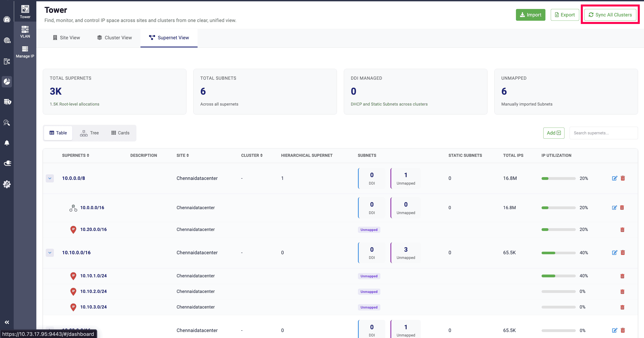Switch to the Site View tab
The image size is (644, 338).
[66, 38]
